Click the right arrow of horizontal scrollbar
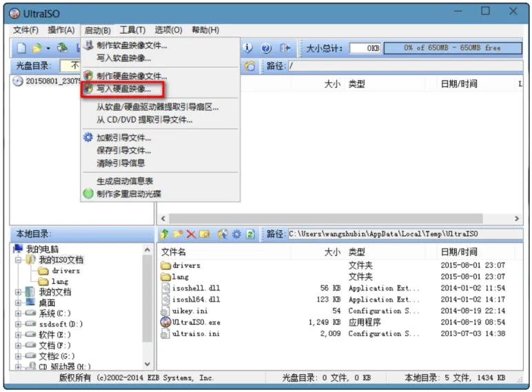The image size is (532, 392). tap(517, 218)
